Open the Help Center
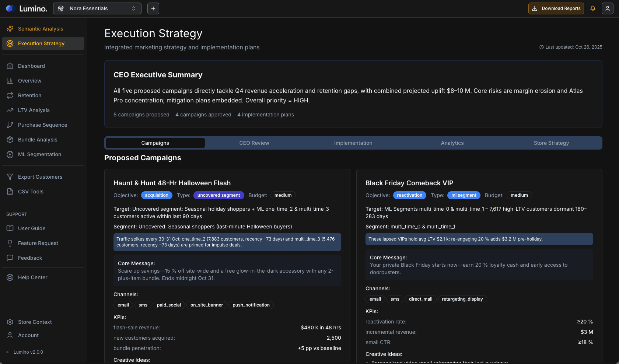The image size is (619, 364). pyautogui.click(x=32, y=277)
